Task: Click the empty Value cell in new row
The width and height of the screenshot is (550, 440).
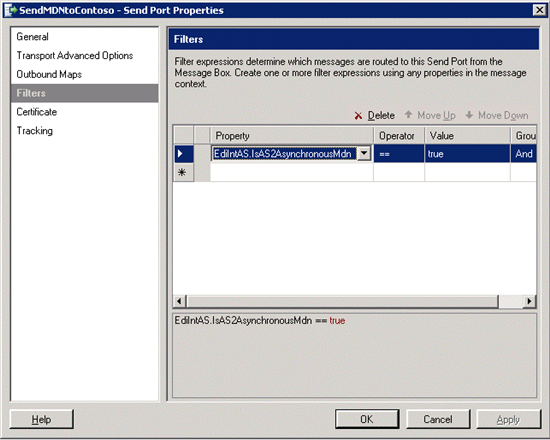Action: 467,172
